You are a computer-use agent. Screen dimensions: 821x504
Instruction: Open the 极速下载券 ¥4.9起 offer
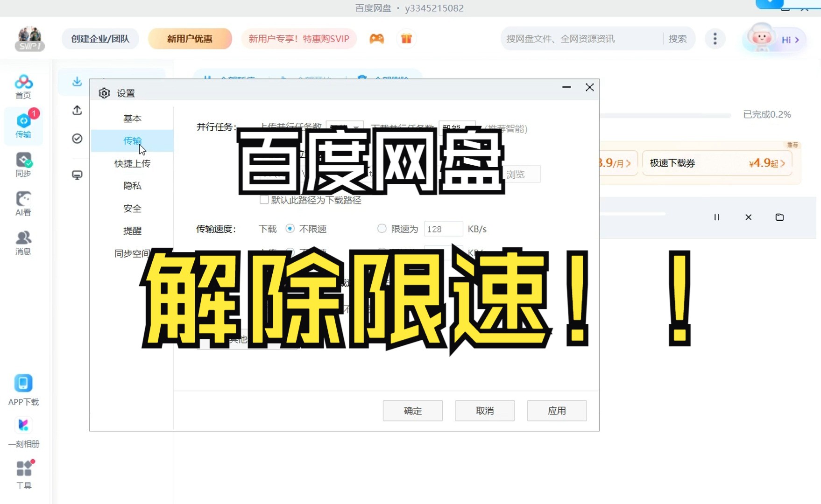point(717,163)
